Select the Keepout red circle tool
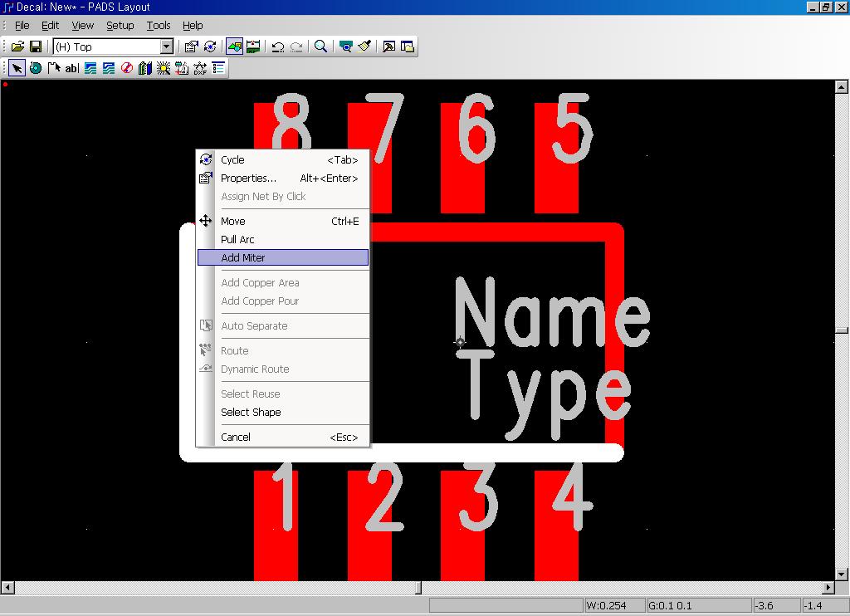 coord(127,68)
